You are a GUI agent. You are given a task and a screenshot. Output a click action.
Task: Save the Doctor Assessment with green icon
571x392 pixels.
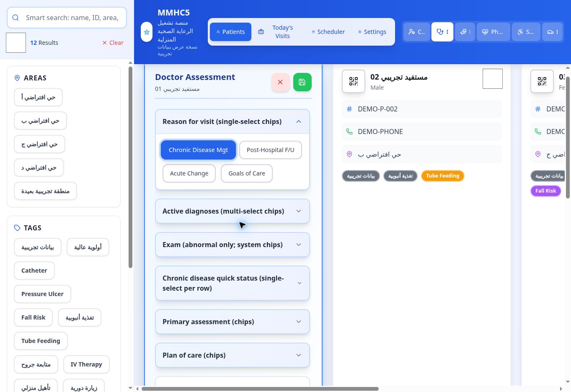302,82
